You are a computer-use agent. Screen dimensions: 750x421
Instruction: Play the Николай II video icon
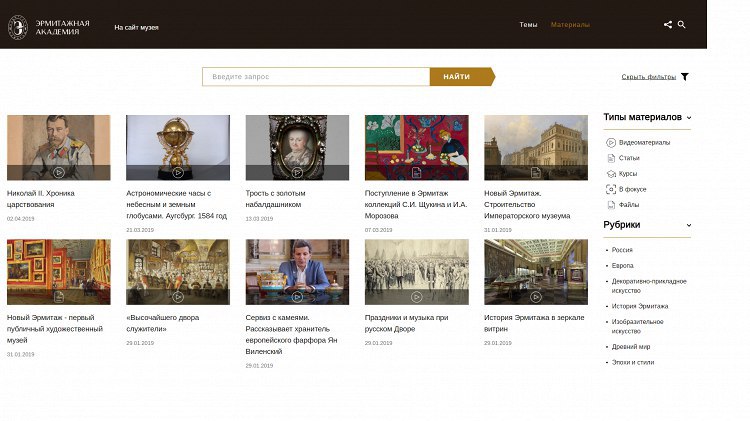point(59,172)
